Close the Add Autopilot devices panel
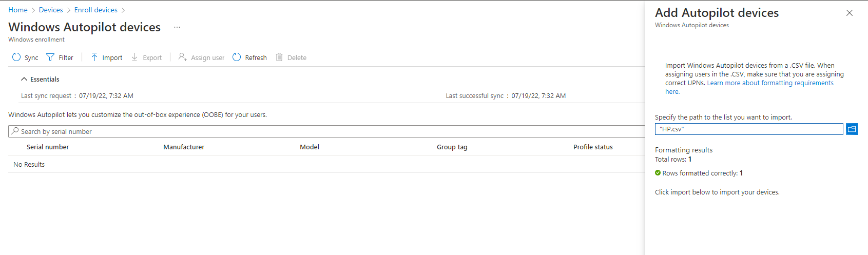 [850, 13]
